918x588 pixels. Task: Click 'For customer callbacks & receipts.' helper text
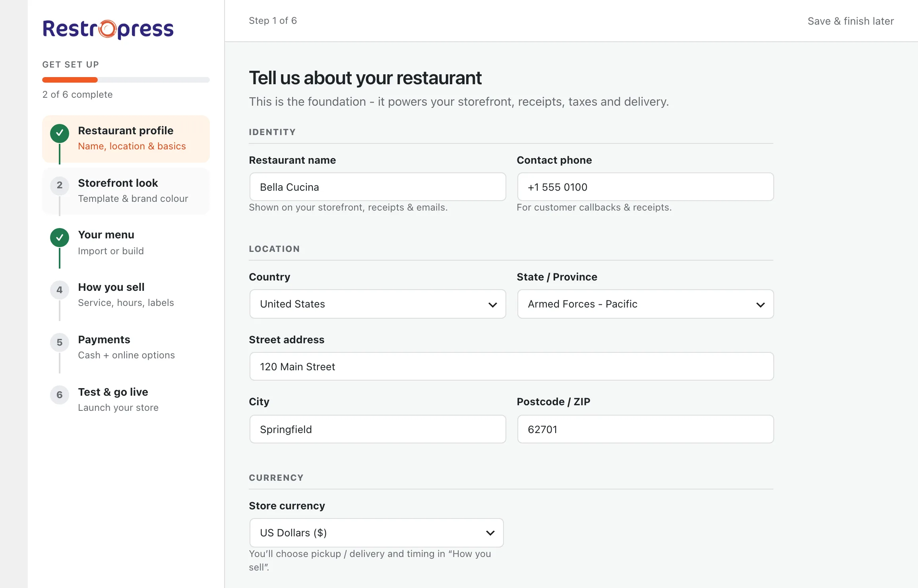(x=594, y=207)
